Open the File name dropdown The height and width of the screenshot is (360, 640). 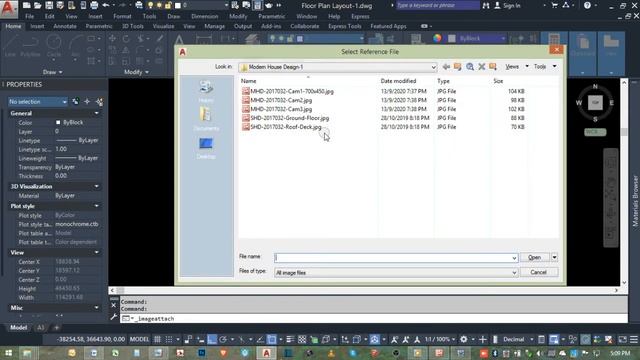[514, 258]
